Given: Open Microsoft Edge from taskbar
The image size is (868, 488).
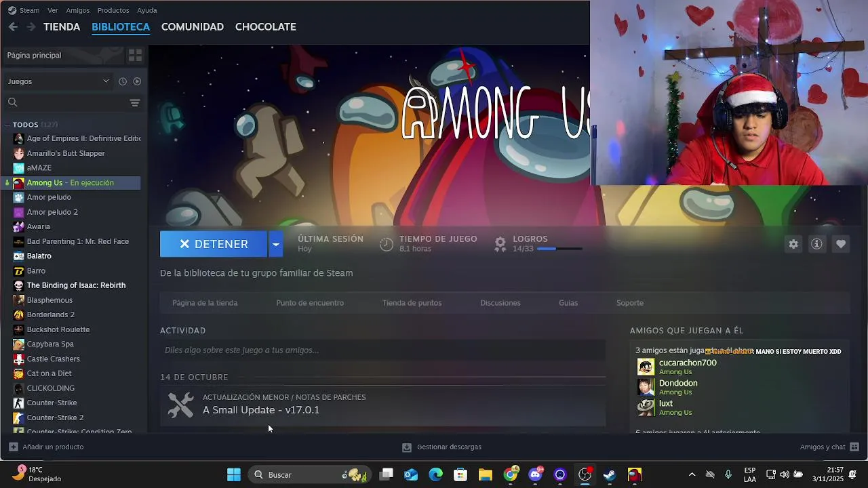Looking at the screenshot, I should coord(435,474).
